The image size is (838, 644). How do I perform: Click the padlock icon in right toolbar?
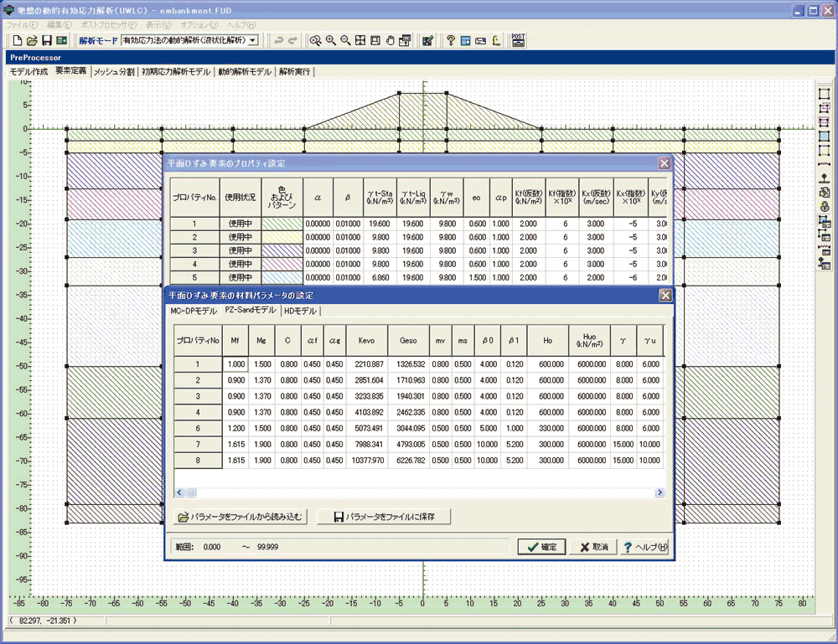[824, 206]
